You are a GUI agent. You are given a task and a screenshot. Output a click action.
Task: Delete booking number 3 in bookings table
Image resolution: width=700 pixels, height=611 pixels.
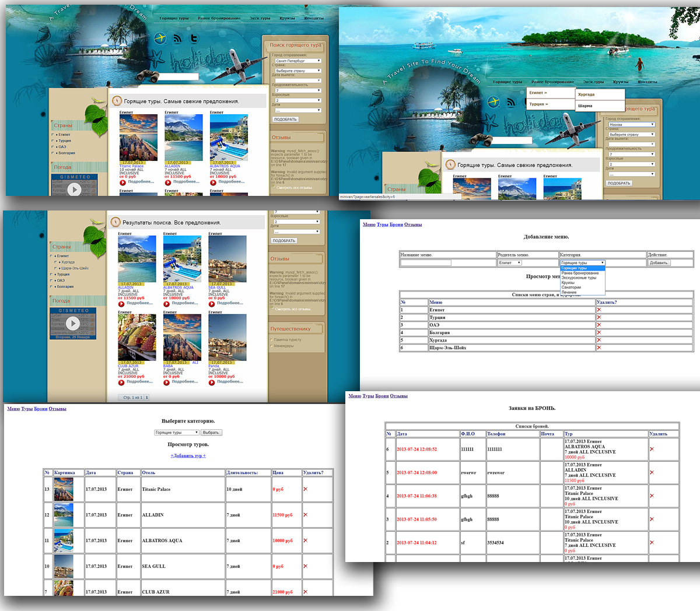(652, 519)
